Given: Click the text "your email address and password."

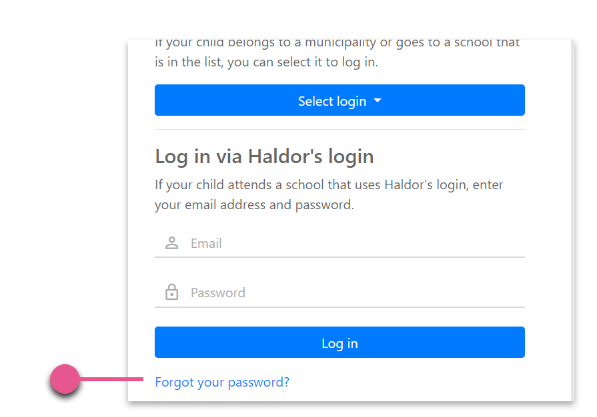Looking at the screenshot, I should pyautogui.click(x=254, y=205).
